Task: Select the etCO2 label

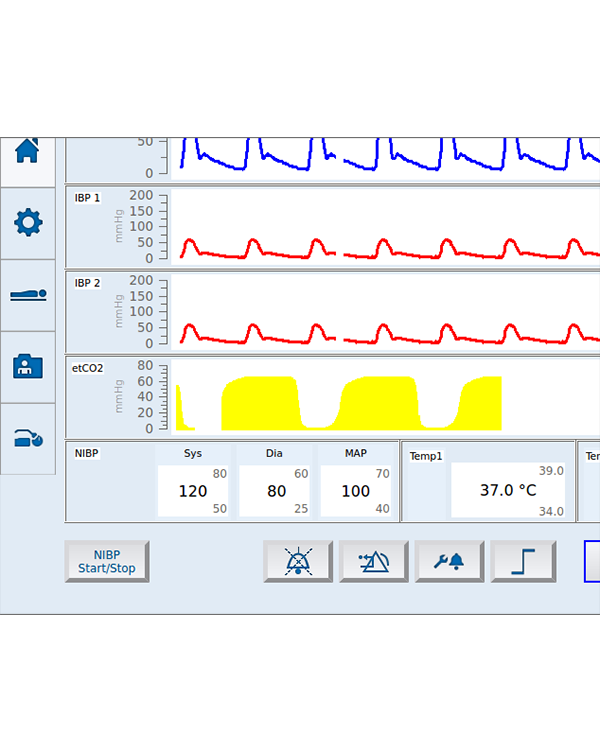Action: 87,368
